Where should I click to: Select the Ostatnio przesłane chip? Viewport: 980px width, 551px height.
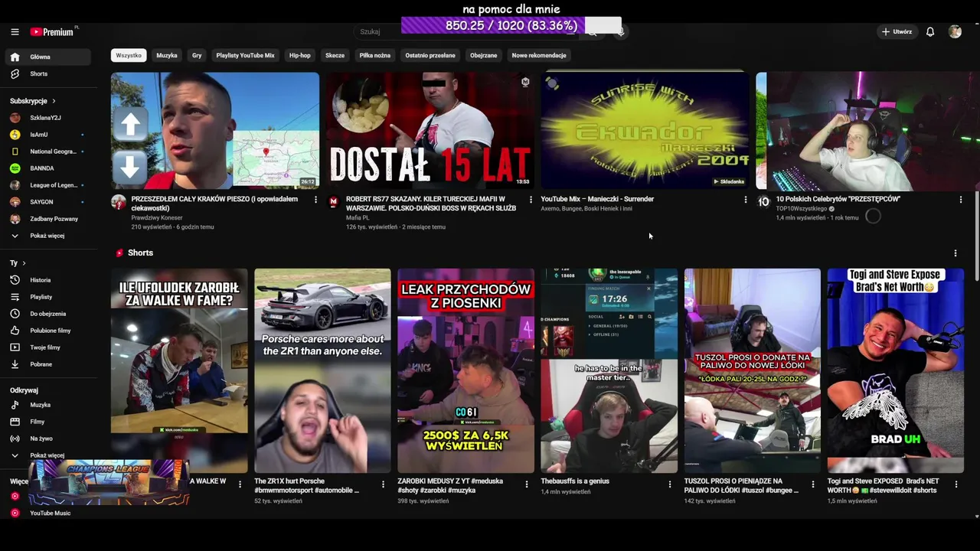(430, 55)
